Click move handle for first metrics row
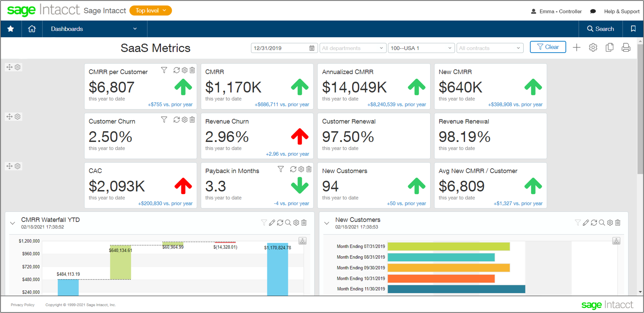Viewport: 644px width, 313px height. pyautogui.click(x=9, y=67)
